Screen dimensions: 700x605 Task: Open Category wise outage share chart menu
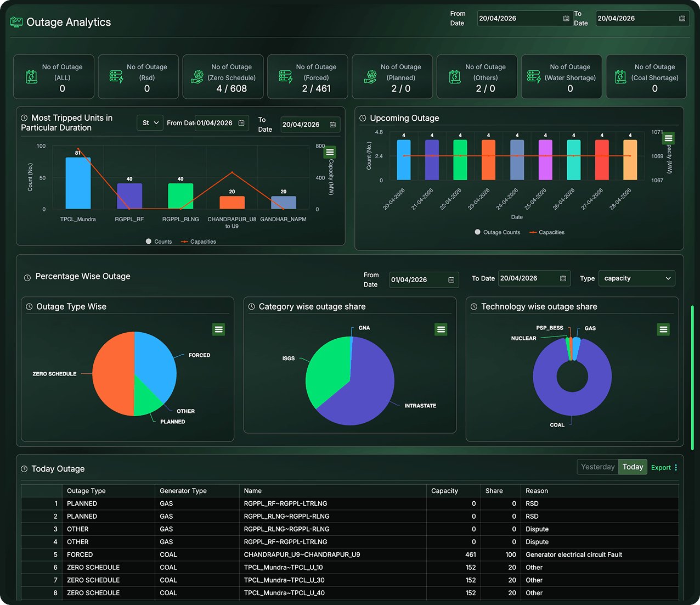point(441,329)
